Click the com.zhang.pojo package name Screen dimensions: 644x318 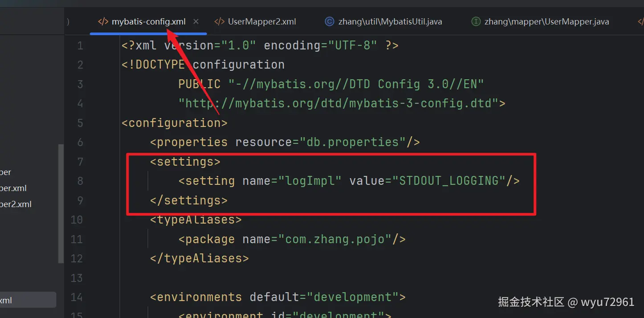pyautogui.click(x=335, y=240)
